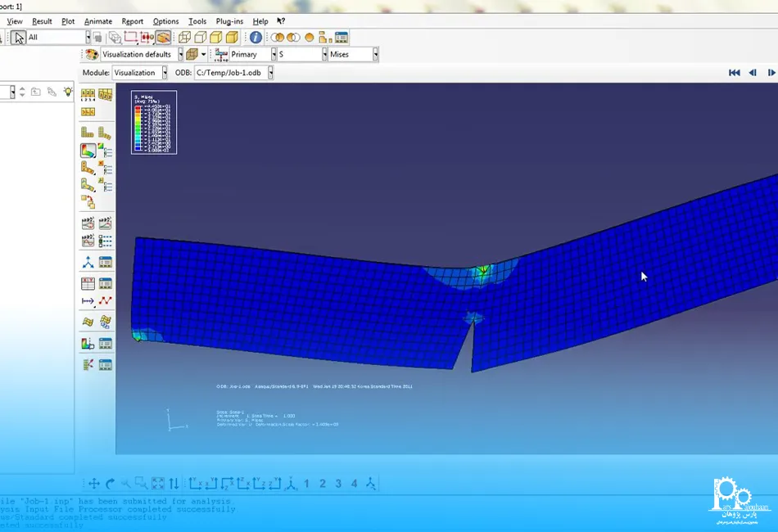The width and height of the screenshot is (778, 532).
Task: Open the Plot menu
Action: [68, 21]
